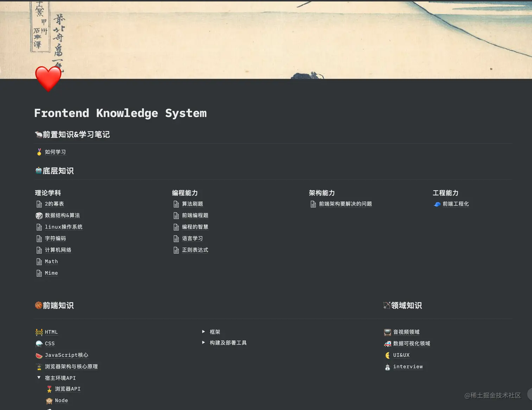This screenshot has width=532, height=410.
Task: Open the Math page link
Action: (x=51, y=262)
